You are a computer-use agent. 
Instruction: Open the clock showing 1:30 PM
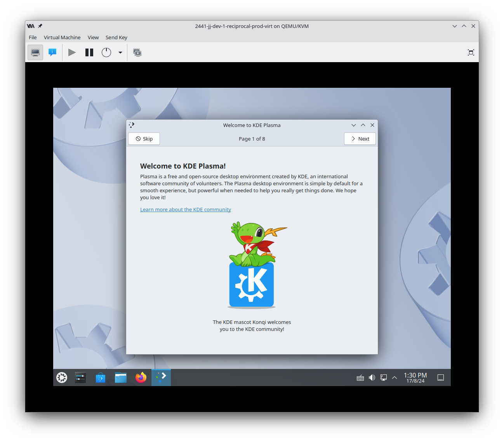click(x=415, y=378)
